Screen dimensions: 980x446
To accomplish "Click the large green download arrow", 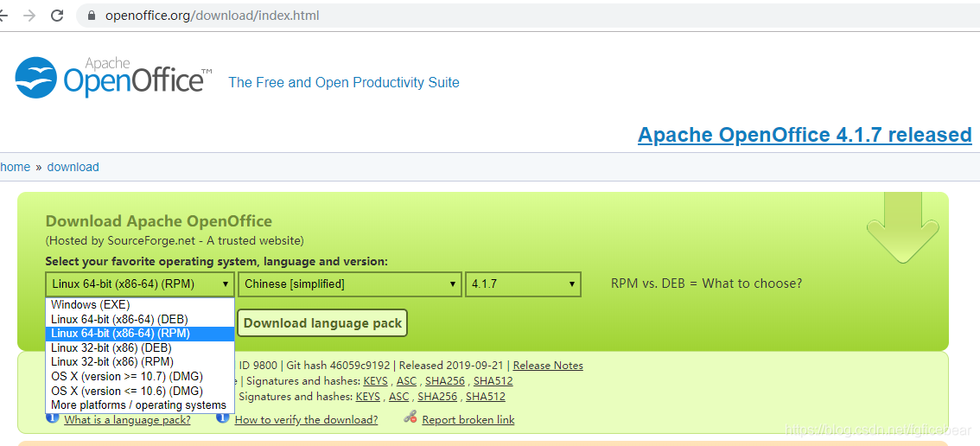I will pyautogui.click(x=902, y=227).
